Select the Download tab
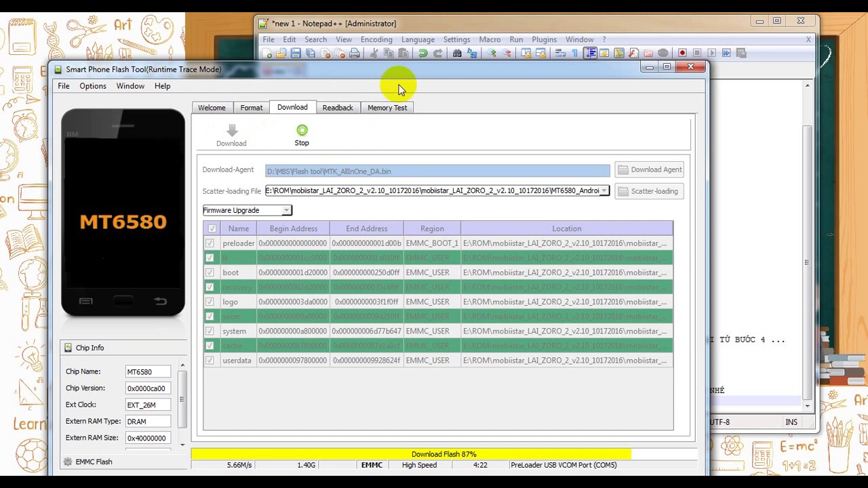868x488 pixels. coord(292,107)
